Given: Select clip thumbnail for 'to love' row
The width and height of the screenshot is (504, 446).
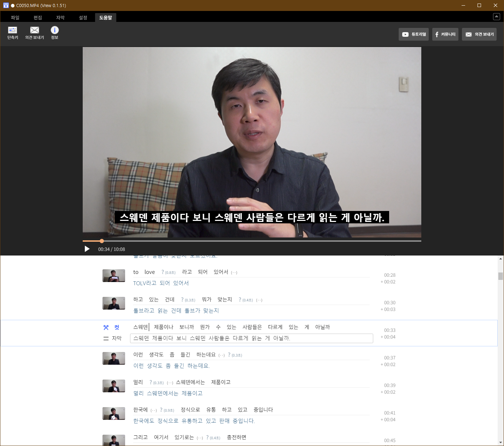Looking at the screenshot, I should coord(114,276).
